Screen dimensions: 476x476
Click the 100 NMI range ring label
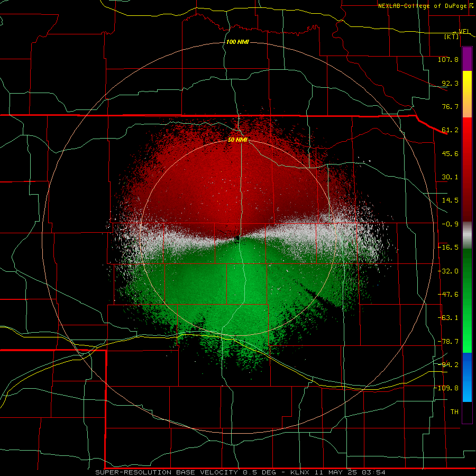point(237,42)
